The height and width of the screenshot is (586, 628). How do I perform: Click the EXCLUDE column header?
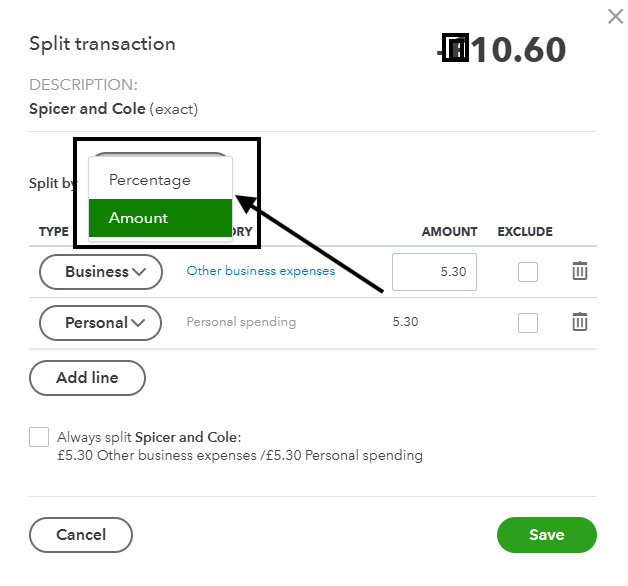point(525,231)
